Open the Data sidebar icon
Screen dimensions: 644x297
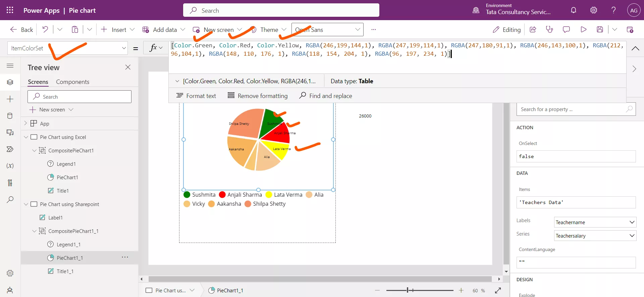coord(10,116)
